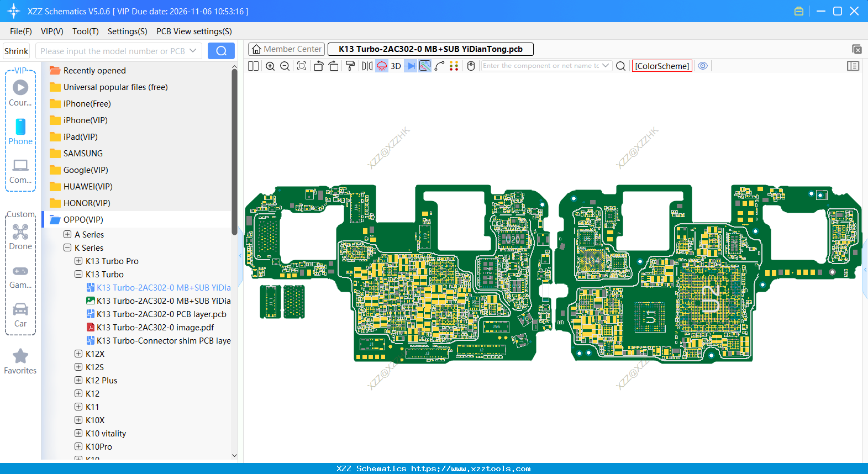Close the current PCB document tab

(857, 49)
